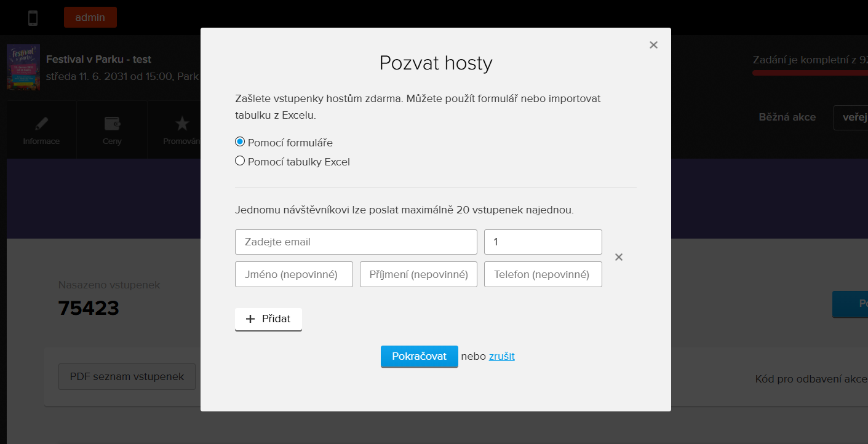Open the Ceny wallet icon

(111, 123)
